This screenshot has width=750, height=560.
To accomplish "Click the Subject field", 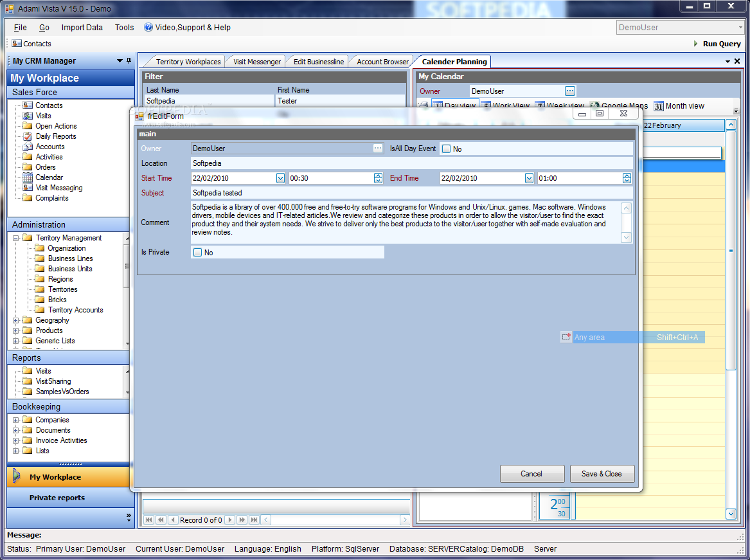I will [x=411, y=193].
